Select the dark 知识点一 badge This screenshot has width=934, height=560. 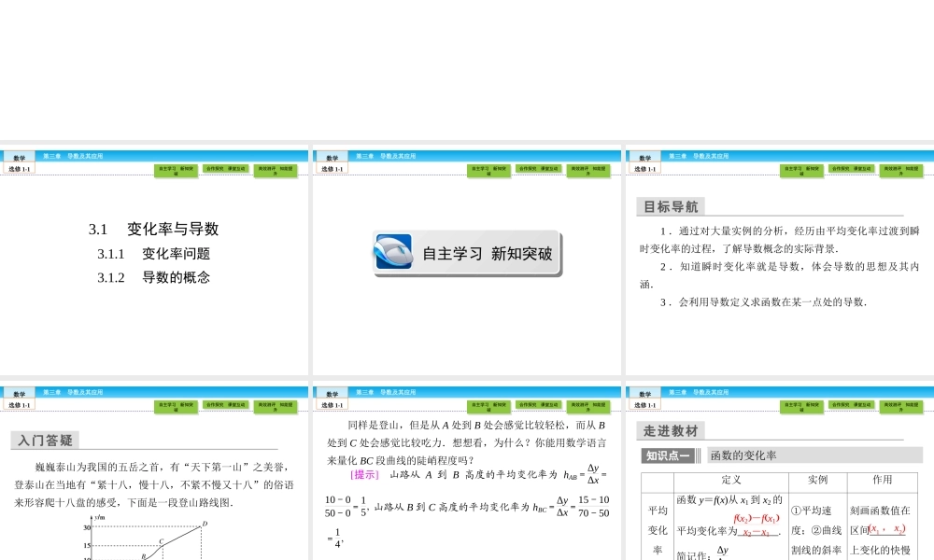click(669, 454)
